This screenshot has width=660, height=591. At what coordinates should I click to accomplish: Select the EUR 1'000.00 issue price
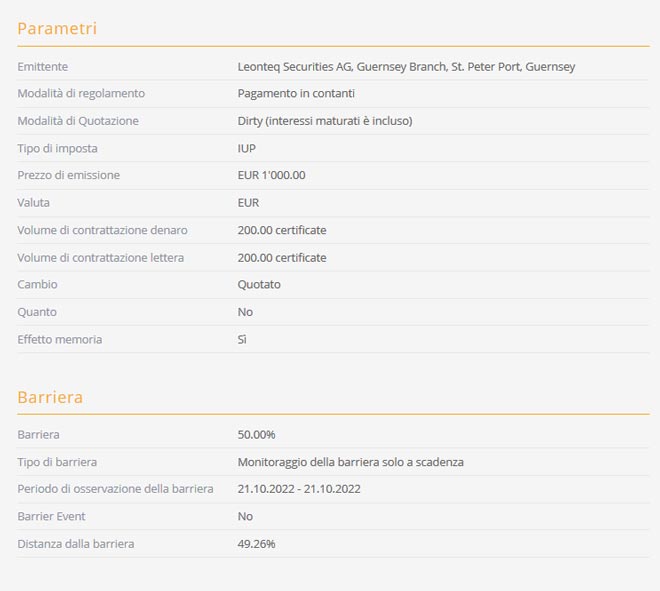271,175
